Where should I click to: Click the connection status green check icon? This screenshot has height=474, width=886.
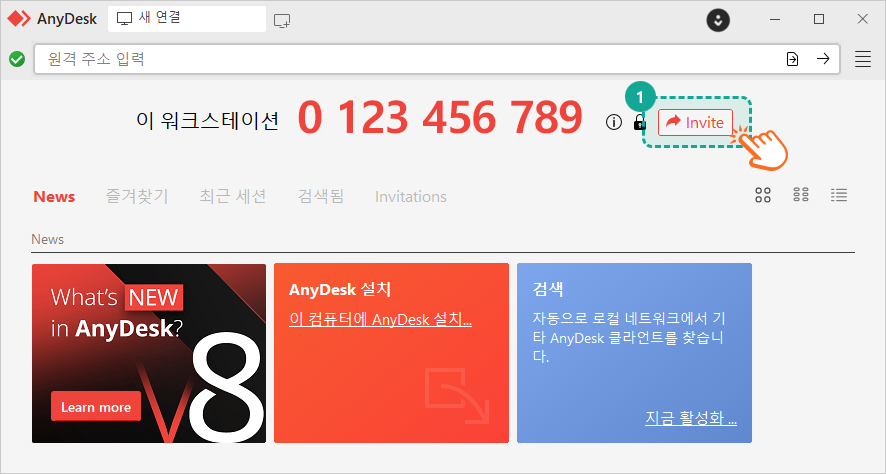point(17,59)
